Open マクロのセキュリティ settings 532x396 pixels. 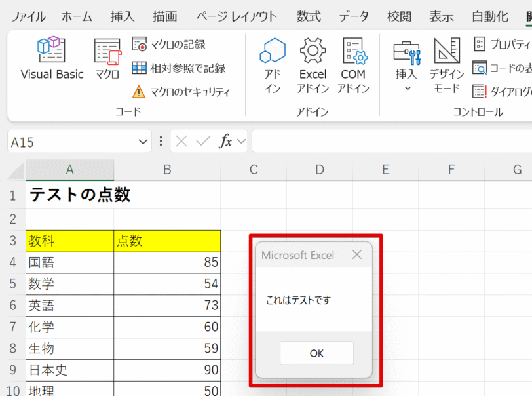tap(181, 92)
